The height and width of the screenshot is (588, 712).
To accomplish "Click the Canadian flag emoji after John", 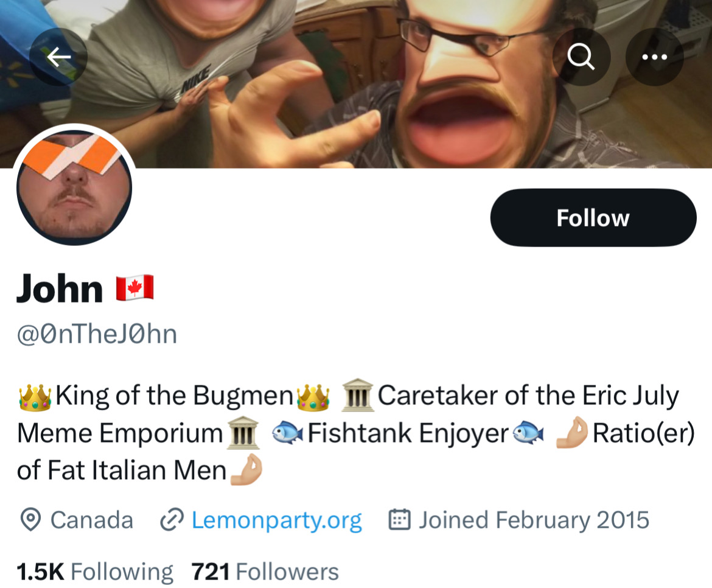I will click(x=135, y=288).
